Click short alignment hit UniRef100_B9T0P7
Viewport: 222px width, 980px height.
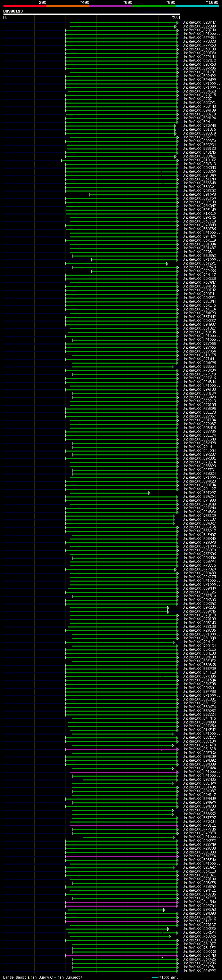199,493
